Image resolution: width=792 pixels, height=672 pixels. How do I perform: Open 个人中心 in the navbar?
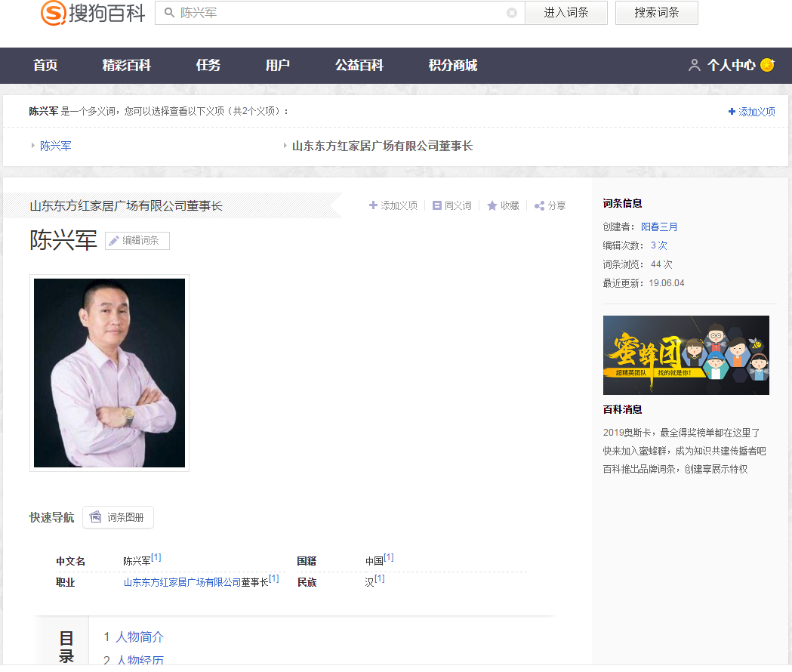coord(732,65)
